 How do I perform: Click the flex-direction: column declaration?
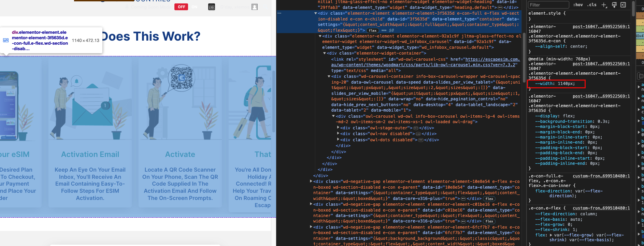(x=566, y=214)
